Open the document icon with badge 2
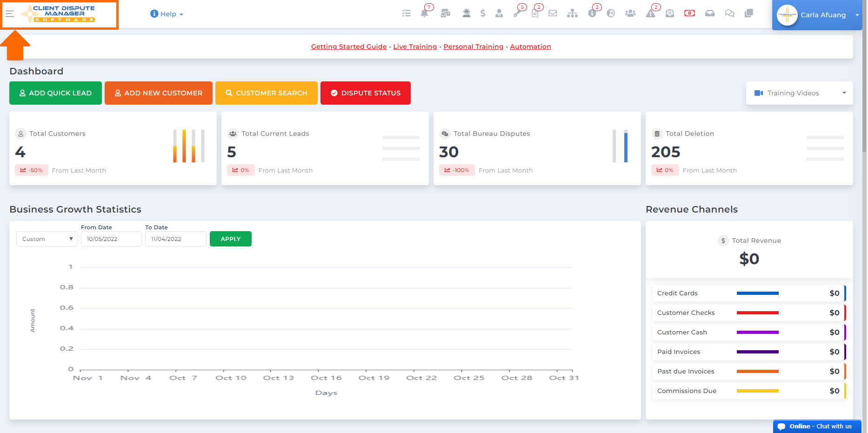Viewport: 868px width, 433px height. coord(535,13)
